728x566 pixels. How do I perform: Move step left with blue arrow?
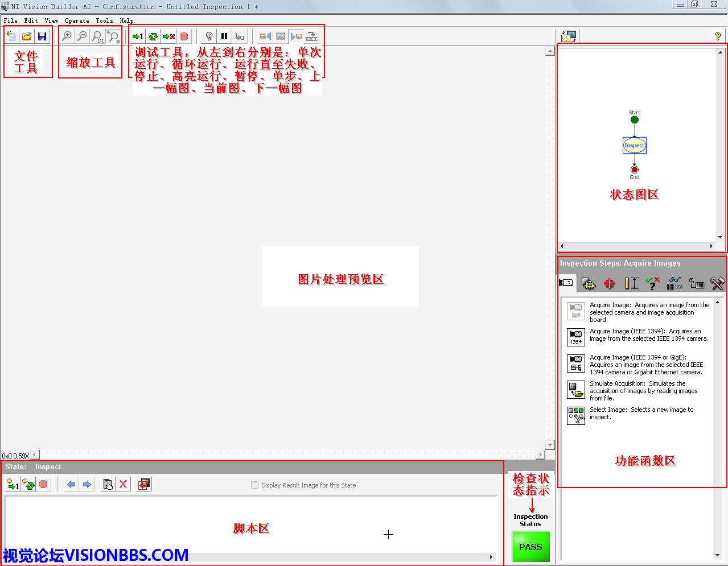[71, 484]
